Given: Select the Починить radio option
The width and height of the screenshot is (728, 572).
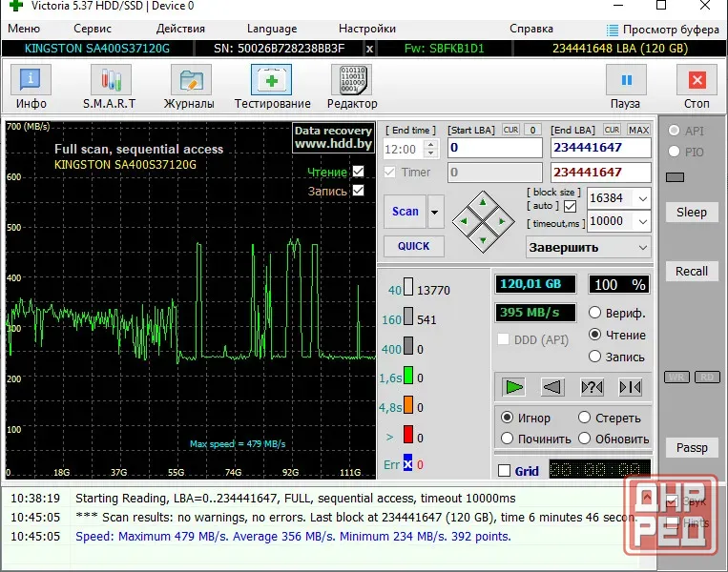Looking at the screenshot, I should point(507,439).
